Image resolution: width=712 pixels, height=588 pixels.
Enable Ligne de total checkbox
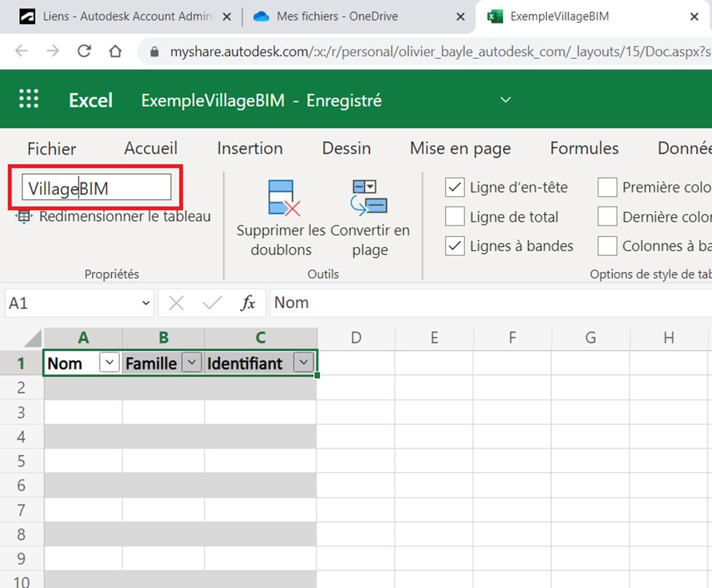pos(455,217)
